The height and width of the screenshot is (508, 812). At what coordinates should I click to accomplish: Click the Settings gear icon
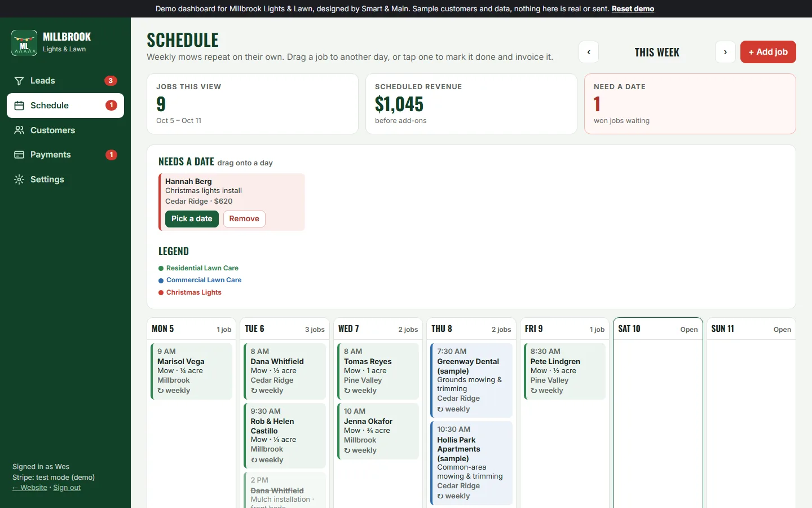click(x=19, y=179)
